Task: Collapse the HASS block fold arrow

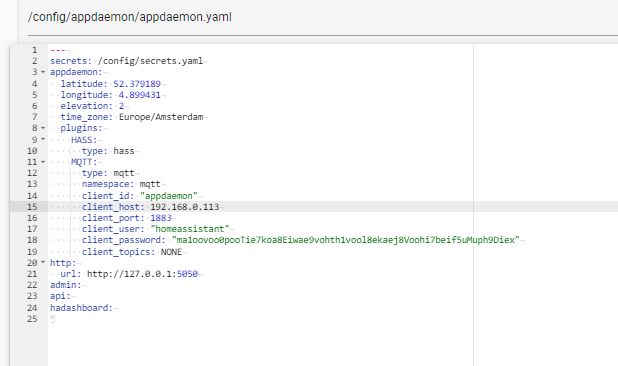Action: 43,139
